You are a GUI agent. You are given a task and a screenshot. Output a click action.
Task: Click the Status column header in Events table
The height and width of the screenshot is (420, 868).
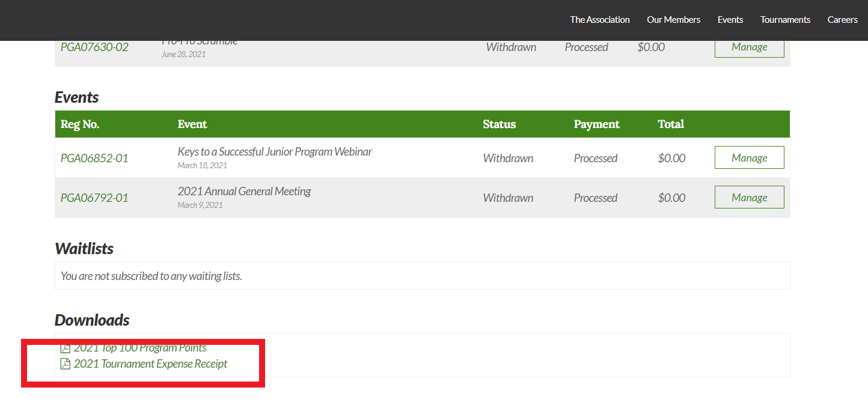499,124
